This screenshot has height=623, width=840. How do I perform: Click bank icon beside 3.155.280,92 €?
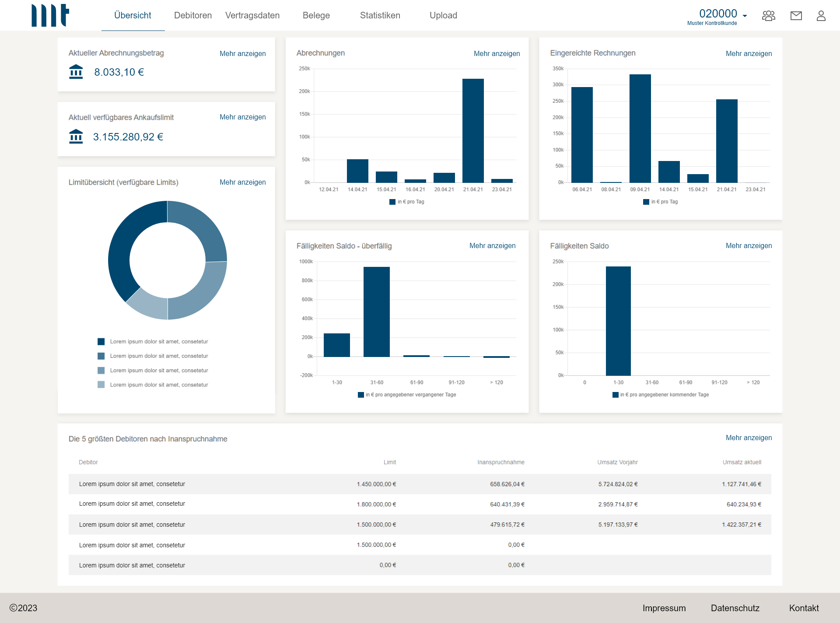(76, 136)
